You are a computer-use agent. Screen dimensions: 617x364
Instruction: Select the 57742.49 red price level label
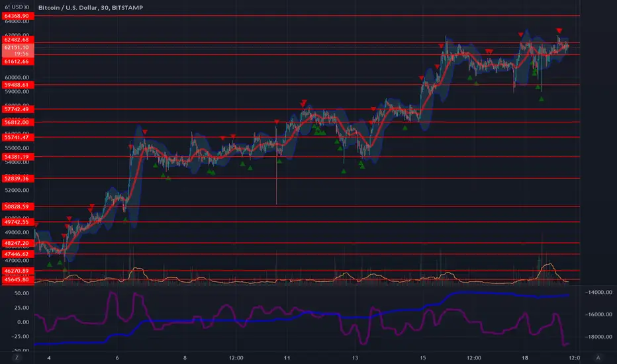pyautogui.click(x=17, y=109)
